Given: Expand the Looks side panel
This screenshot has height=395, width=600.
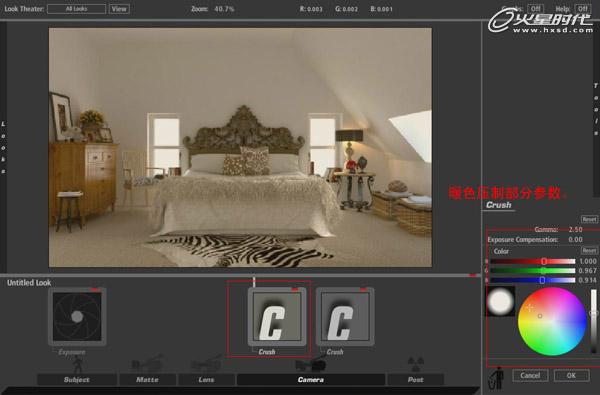Looking at the screenshot, I should 3,147.
